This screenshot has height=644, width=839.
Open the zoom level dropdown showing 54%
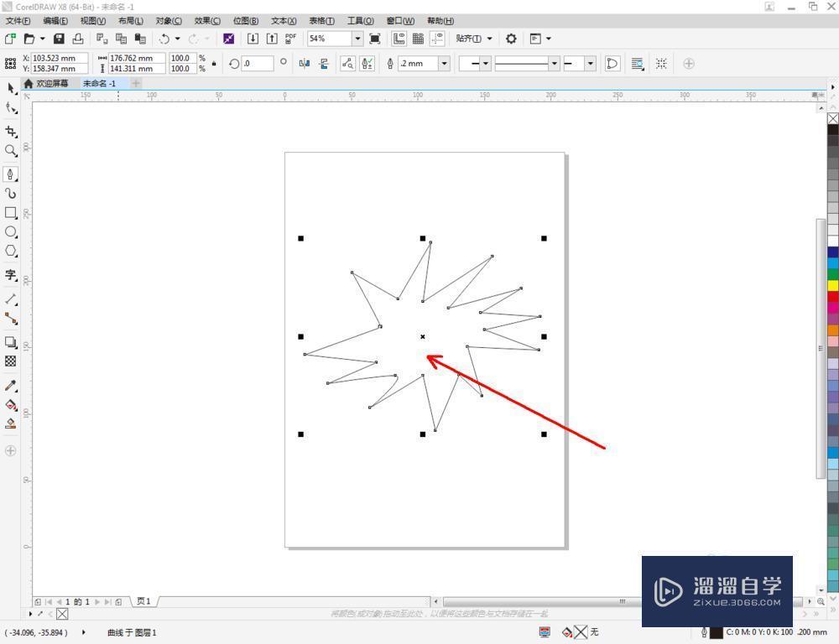(x=356, y=39)
